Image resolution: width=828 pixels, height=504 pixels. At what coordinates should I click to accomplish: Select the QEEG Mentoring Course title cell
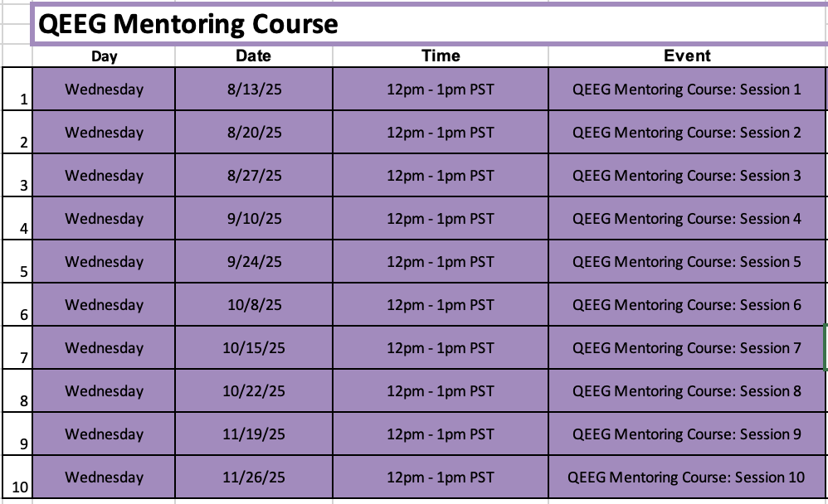click(x=430, y=24)
